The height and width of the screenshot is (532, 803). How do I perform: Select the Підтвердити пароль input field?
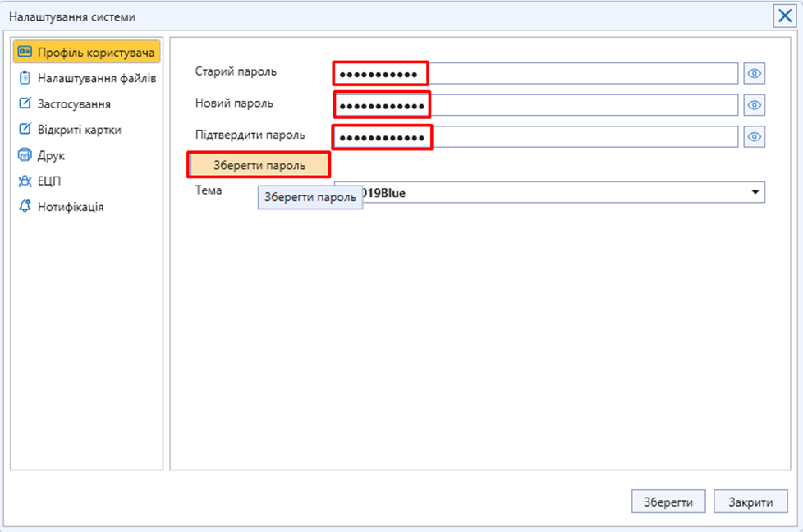pyautogui.click(x=575, y=136)
